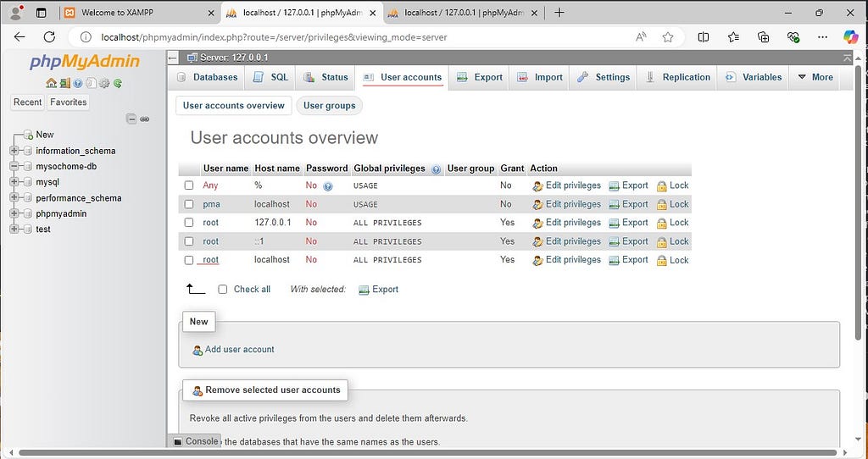
Task: Select checkbox for root 127.0.0.1
Action: pos(189,223)
